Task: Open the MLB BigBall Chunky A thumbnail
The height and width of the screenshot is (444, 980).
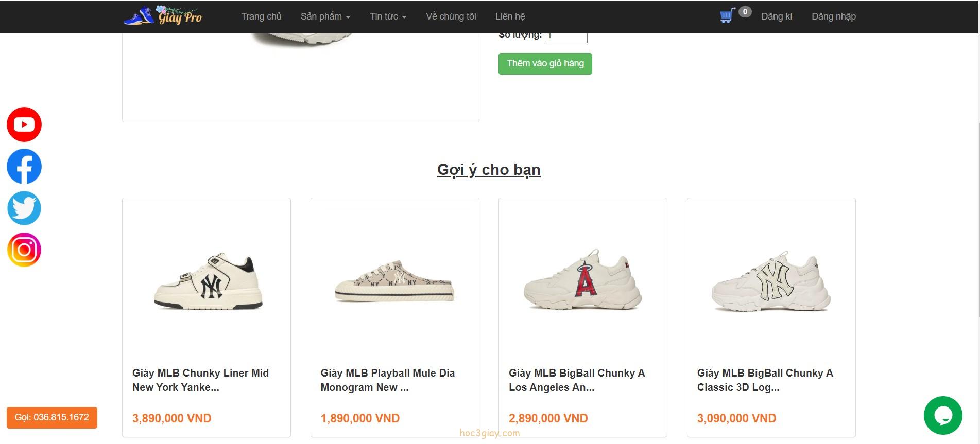Action: click(583, 283)
